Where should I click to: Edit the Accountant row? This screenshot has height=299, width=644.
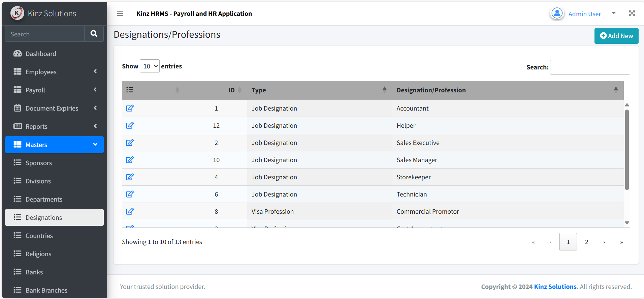pos(130,108)
